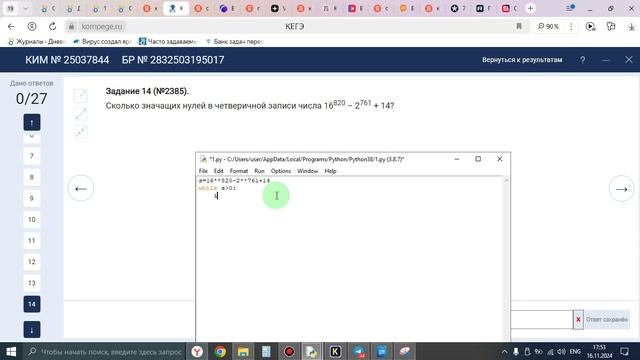Image resolution: width=640 pixels, height=360 pixels.
Task: Select highlighted task number 14
Action: pos(32,304)
